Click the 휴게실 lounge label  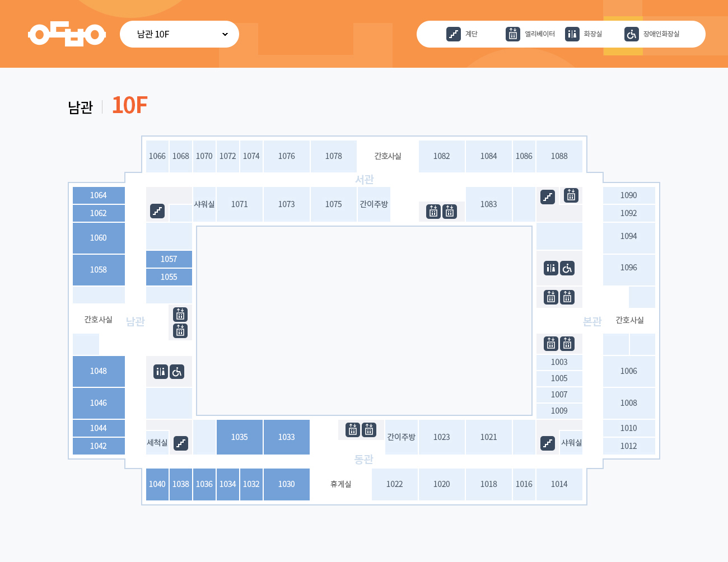tap(340, 484)
